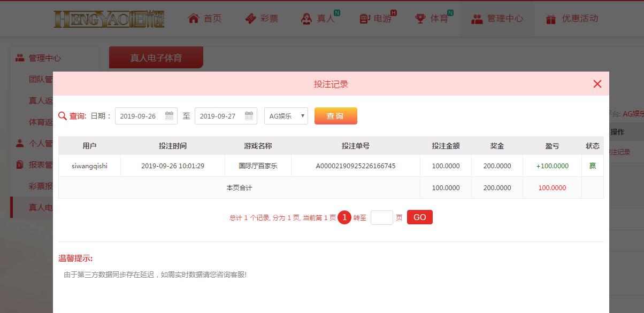Open 真人电子 report in sidebar
The height and width of the screenshot is (313, 644).
click(41, 207)
